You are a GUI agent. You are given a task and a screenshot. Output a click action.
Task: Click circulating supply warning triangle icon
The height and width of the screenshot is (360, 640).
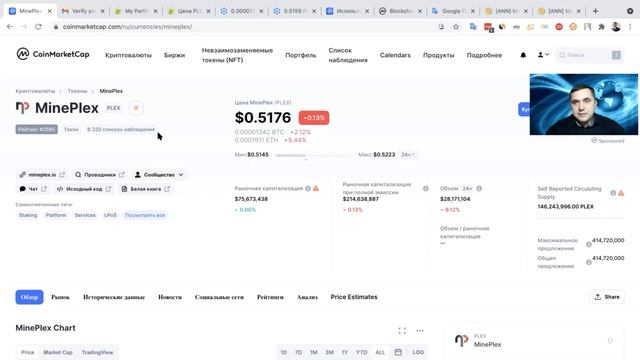point(621,193)
